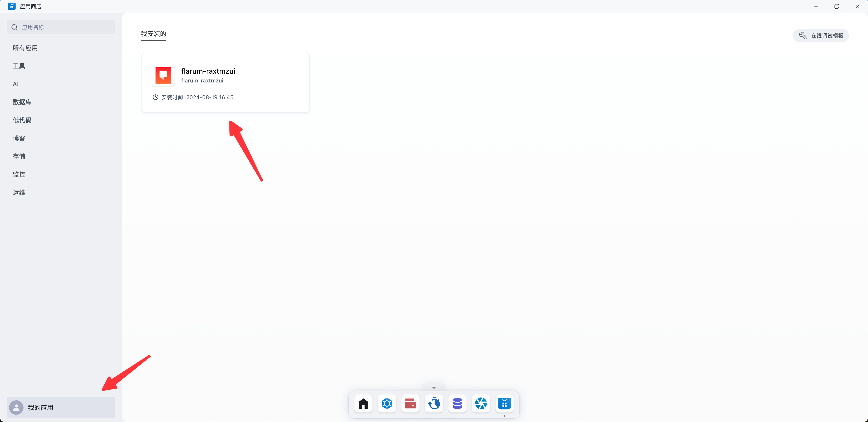Open the home icon in the dock
Viewport: 868px width, 422px height.
(363, 403)
